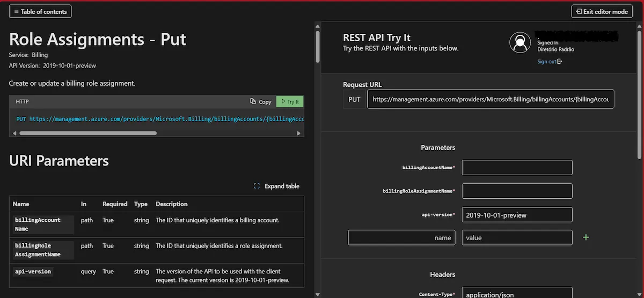644x298 pixels.
Task: Click the Description column header
Action: pyautogui.click(x=172, y=204)
